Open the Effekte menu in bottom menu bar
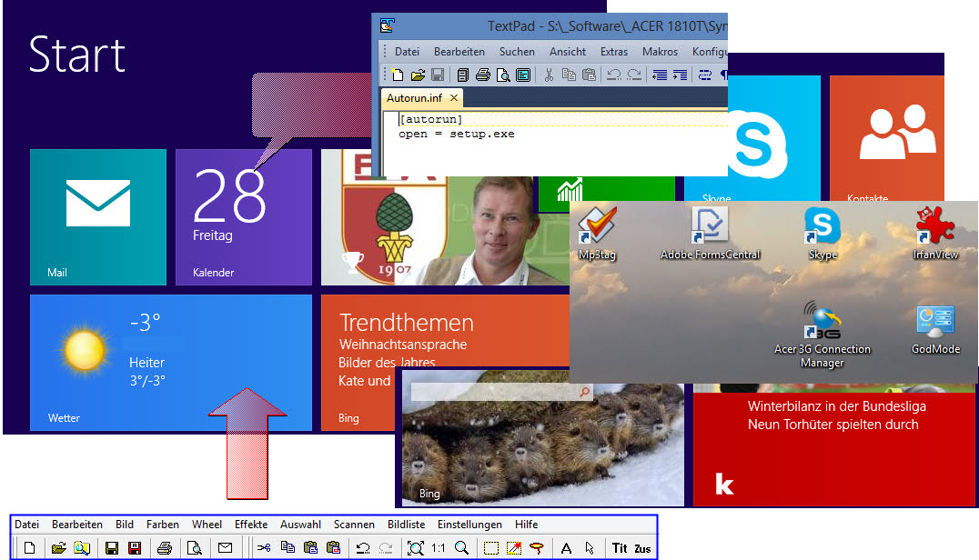The width and height of the screenshot is (979, 560). point(251,525)
